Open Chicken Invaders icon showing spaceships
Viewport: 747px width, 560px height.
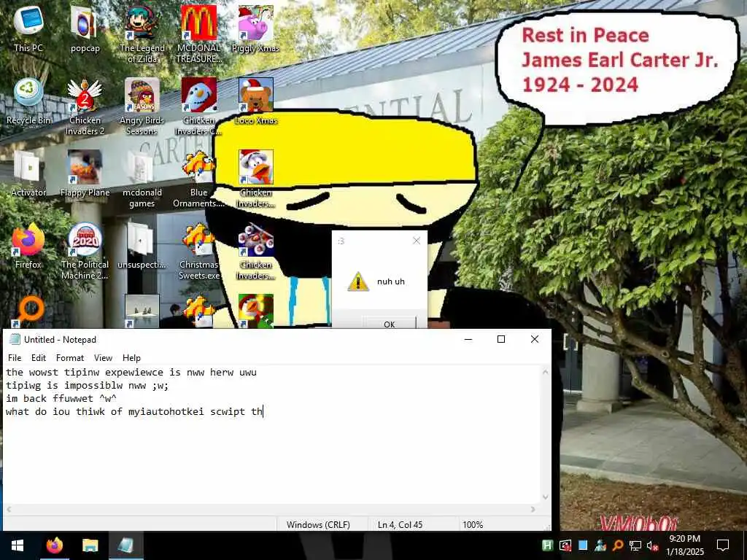pos(255,251)
